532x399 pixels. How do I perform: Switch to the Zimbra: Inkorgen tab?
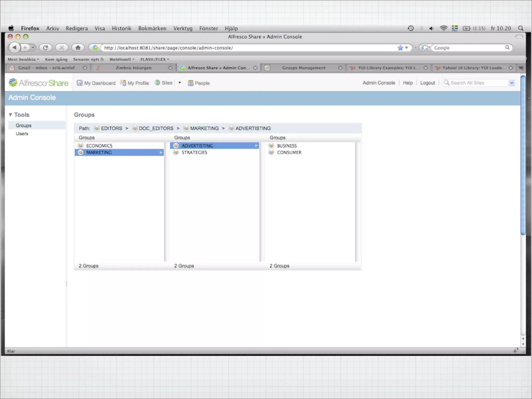click(x=134, y=68)
